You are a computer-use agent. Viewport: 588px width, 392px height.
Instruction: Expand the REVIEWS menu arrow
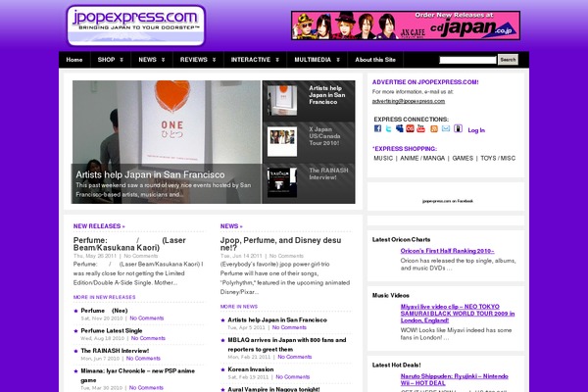214,60
